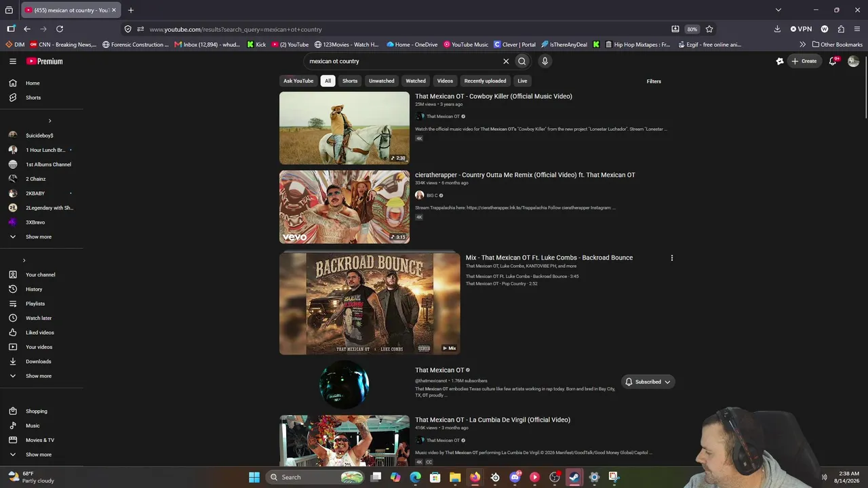Open Movies & TV in the sidebar
The image size is (868, 488).
[x=41, y=440]
